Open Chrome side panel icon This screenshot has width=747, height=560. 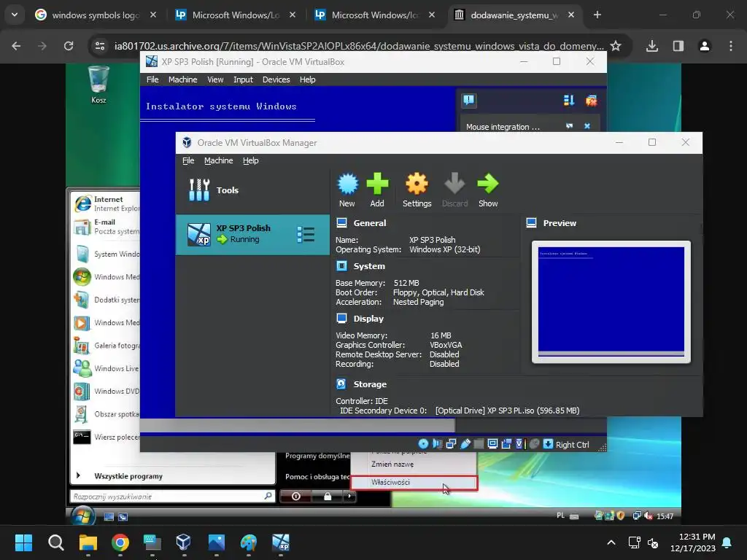tap(678, 46)
